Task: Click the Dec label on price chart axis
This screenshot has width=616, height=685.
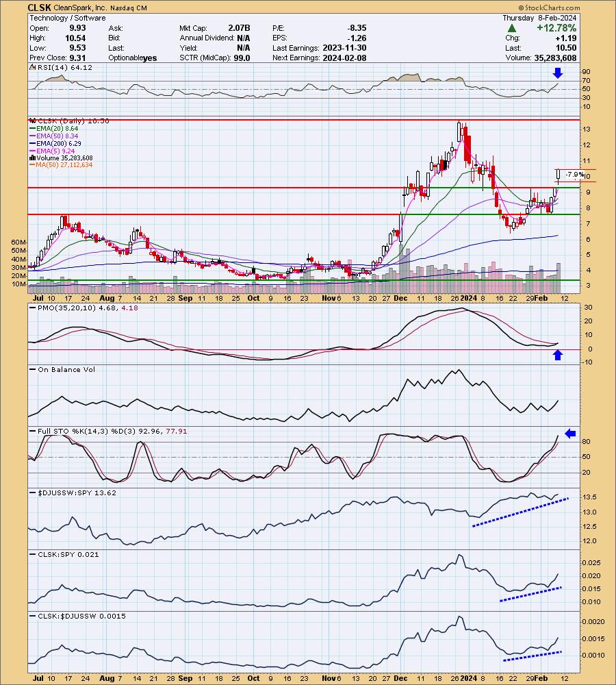Action: click(400, 299)
